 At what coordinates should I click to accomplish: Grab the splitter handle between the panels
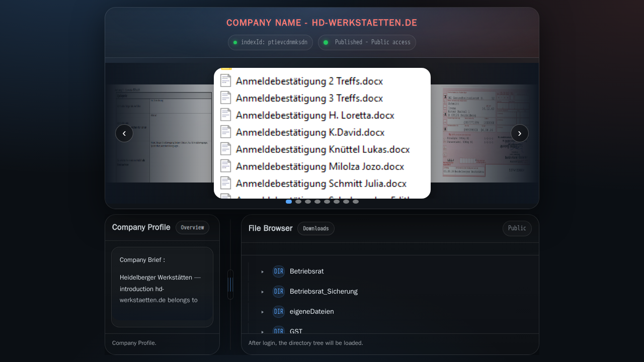point(230,285)
